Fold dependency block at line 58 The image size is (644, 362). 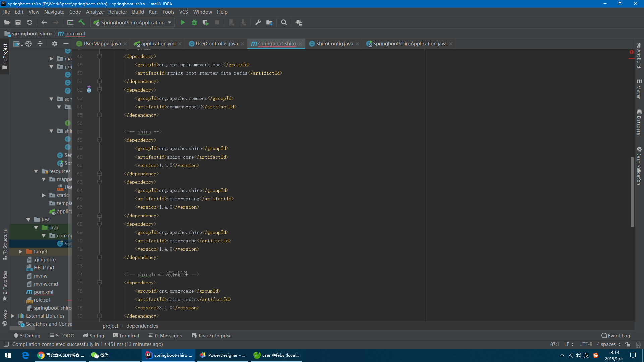(x=99, y=140)
